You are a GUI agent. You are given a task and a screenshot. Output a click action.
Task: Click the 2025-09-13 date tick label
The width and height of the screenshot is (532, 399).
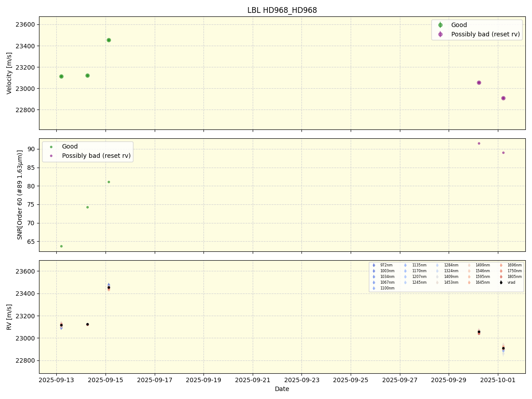(56, 380)
